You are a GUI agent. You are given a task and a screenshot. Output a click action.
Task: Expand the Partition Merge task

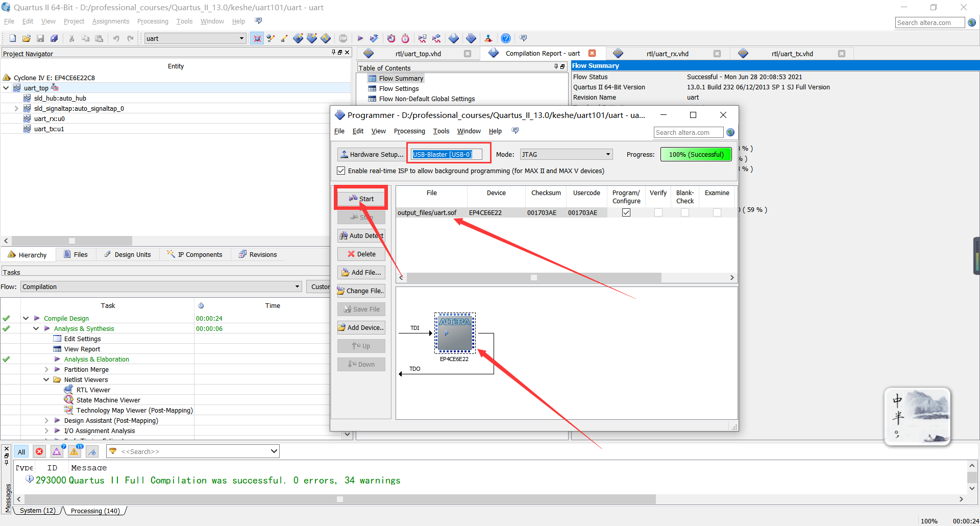pyautogui.click(x=46, y=369)
